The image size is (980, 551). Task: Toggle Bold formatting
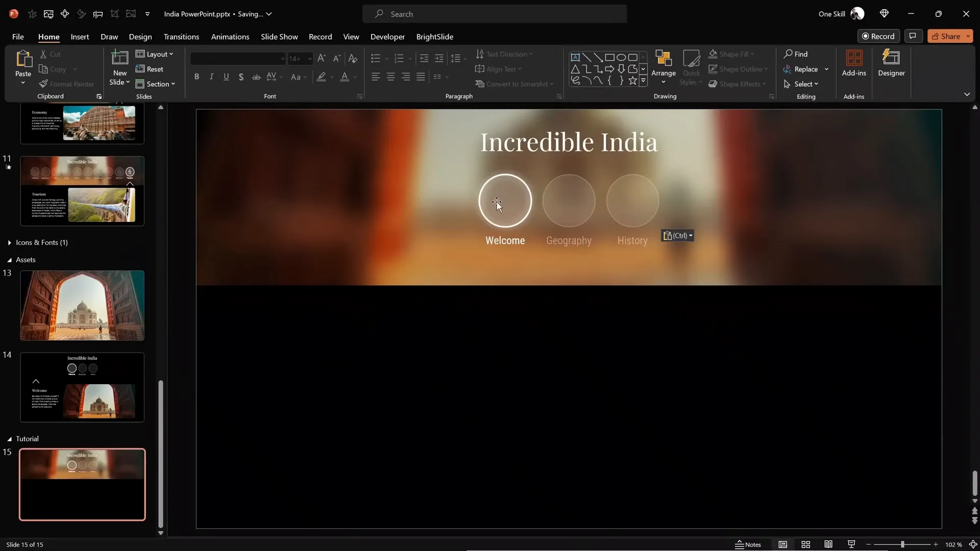click(x=197, y=77)
